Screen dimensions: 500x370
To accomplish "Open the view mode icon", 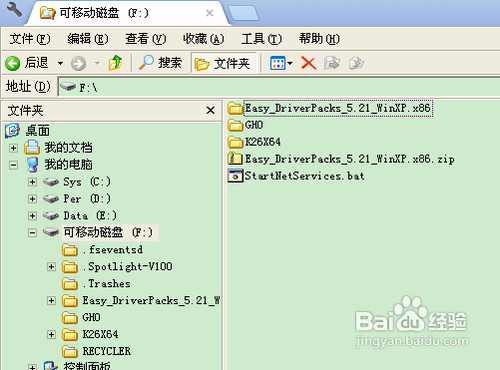I will (278, 63).
